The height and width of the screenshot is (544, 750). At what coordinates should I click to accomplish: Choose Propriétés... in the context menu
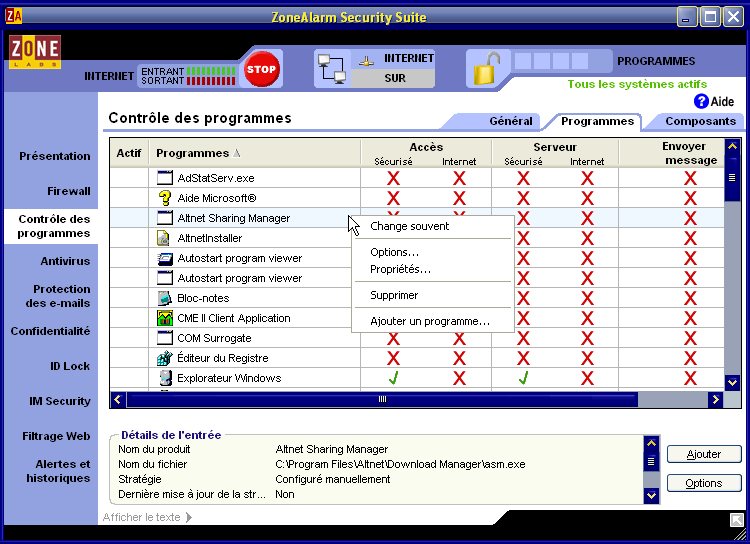click(x=432, y=269)
